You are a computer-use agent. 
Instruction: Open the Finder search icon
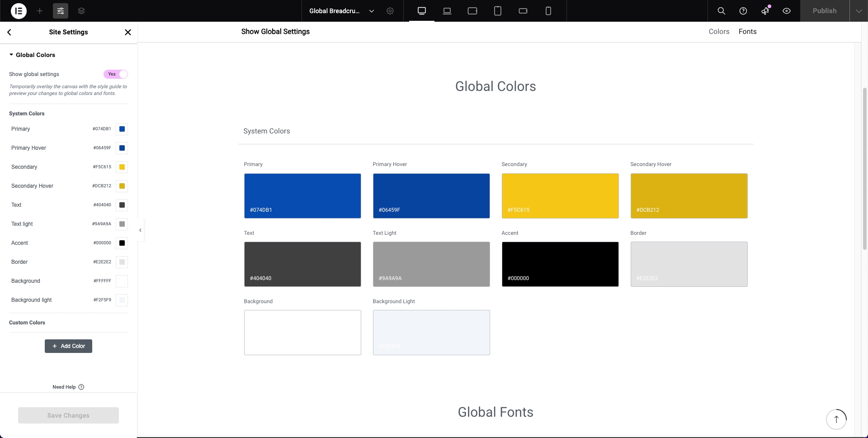[x=722, y=11]
